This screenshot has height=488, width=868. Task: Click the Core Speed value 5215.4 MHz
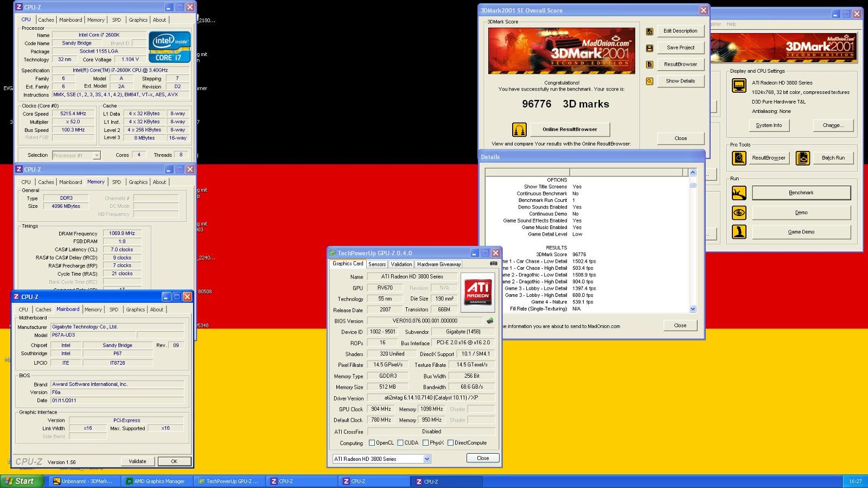(73, 114)
